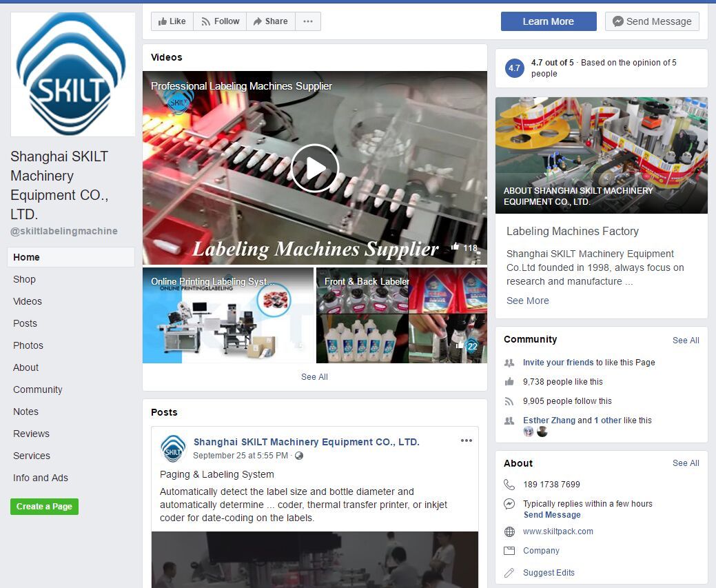Image resolution: width=716 pixels, height=588 pixels.
Task: Open the Photos section
Action: pyautogui.click(x=28, y=345)
